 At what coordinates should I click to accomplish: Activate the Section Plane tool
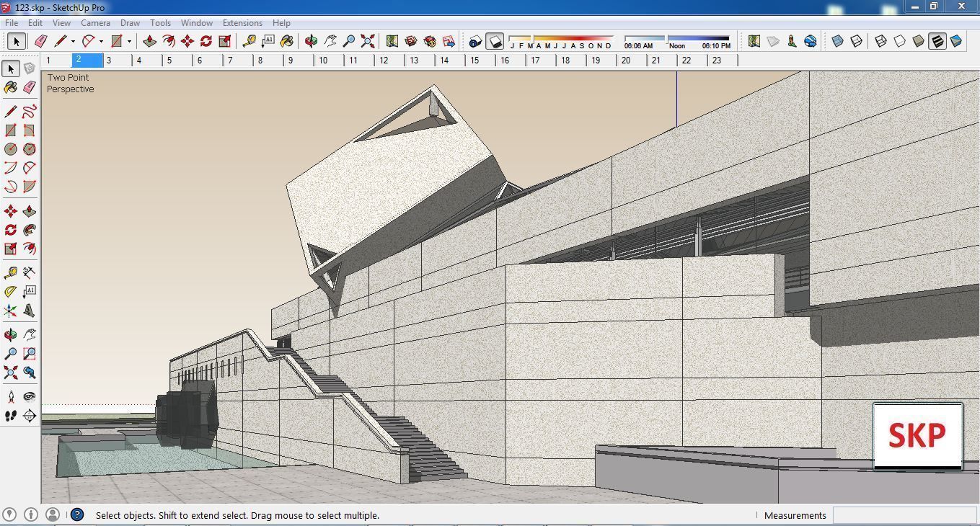(29, 416)
